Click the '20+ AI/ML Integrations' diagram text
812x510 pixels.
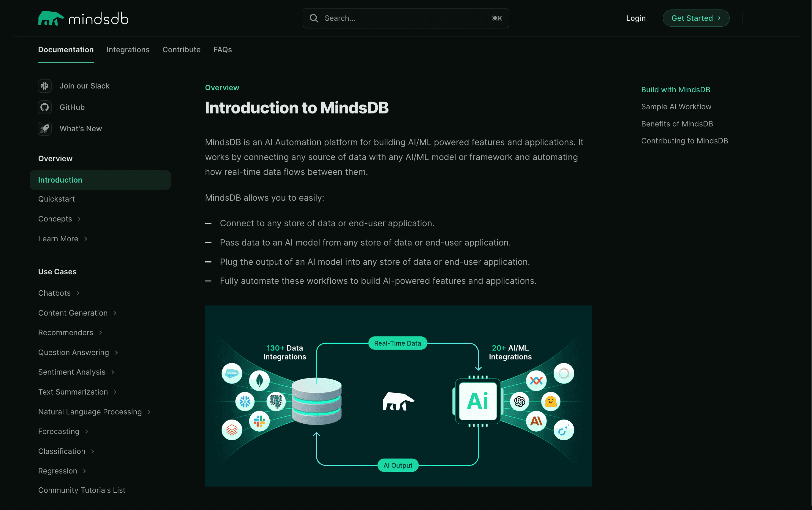(510, 352)
